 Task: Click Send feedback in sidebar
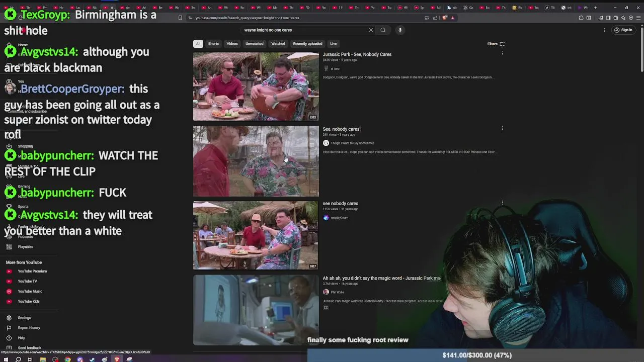[29, 348]
